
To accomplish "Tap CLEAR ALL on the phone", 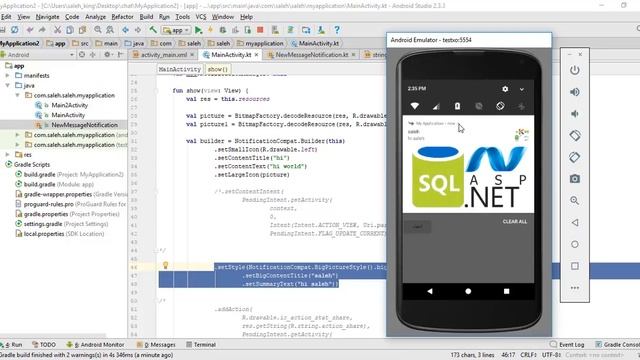I will (x=515, y=222).
